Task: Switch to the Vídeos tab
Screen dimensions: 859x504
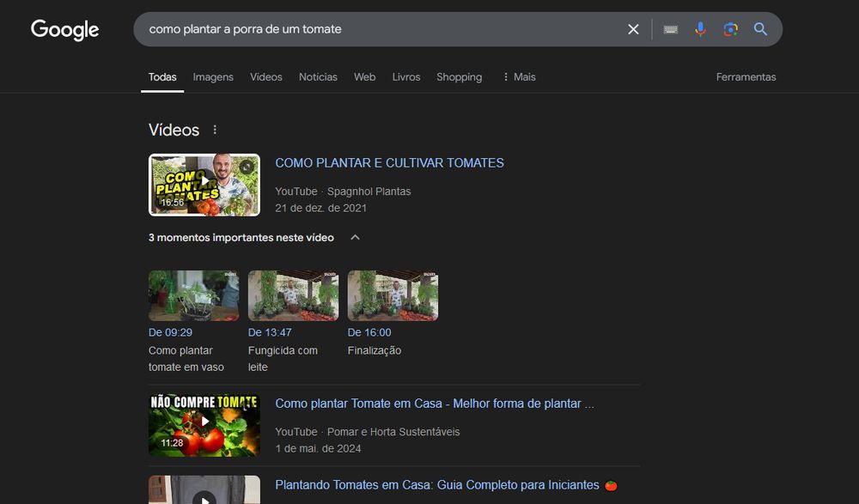Action: click(266, 76)
